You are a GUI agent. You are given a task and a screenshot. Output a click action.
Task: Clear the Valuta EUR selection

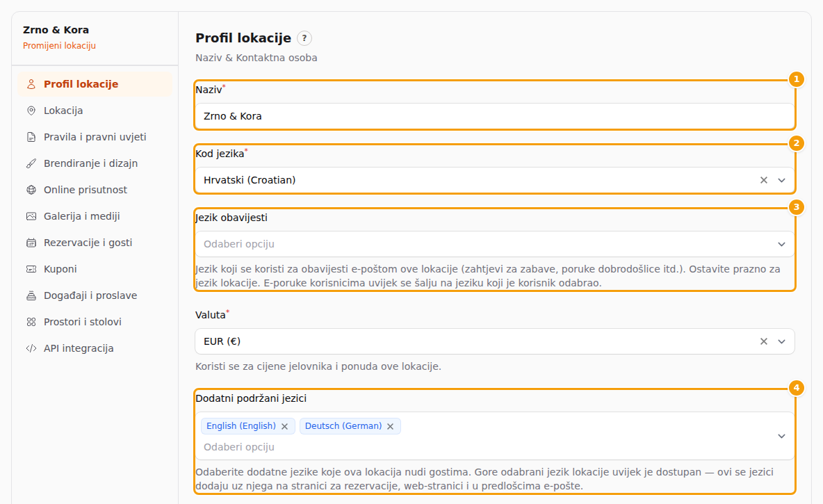[764, 341]
